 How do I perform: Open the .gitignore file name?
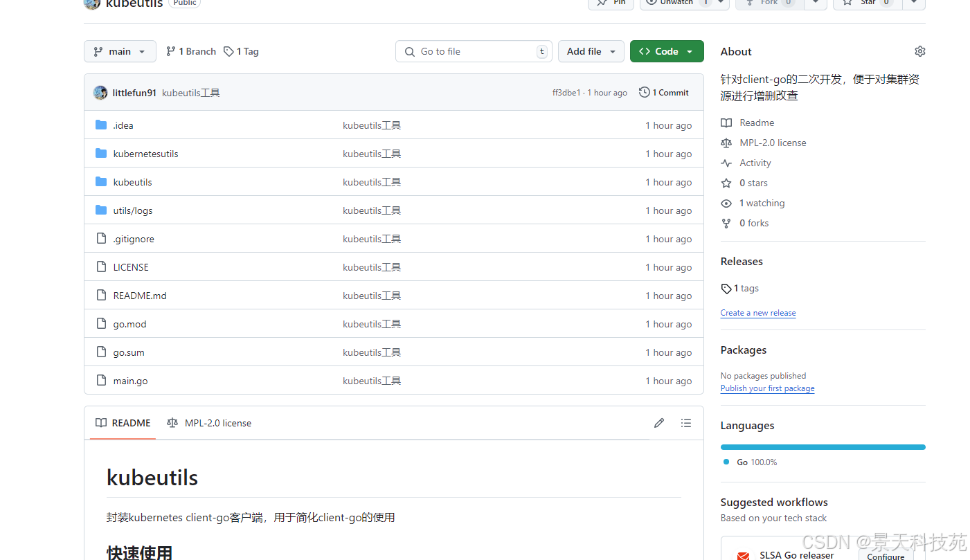tap(134, 239)
